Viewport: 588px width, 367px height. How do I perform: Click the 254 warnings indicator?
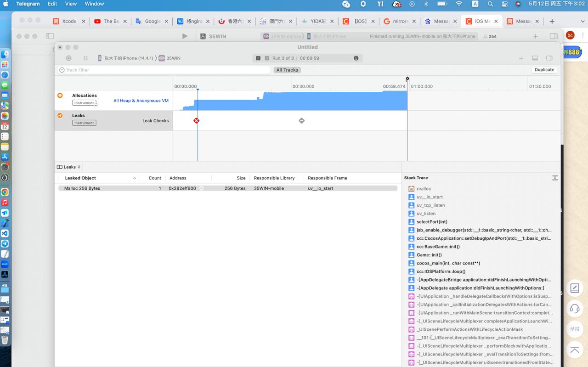point(490,36)
